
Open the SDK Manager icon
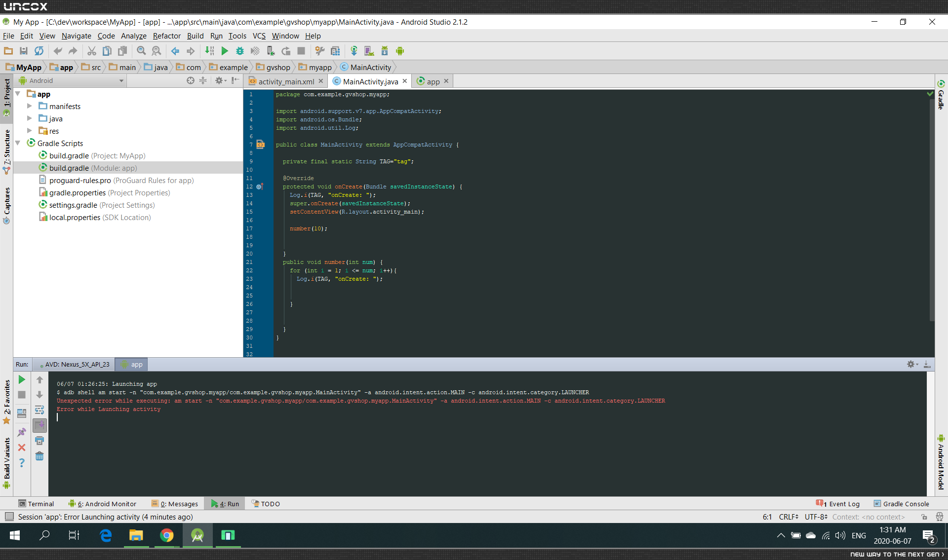click(385, 51)
